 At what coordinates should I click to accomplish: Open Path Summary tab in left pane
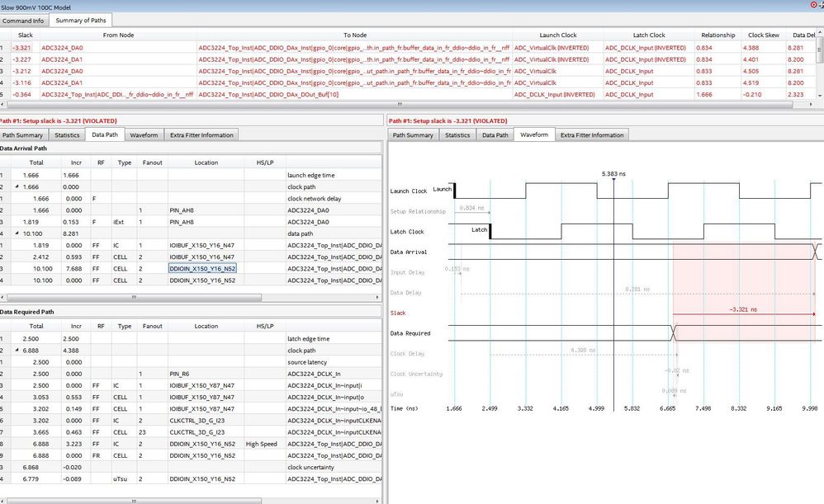pyautogui.click(x=22, y=134)
